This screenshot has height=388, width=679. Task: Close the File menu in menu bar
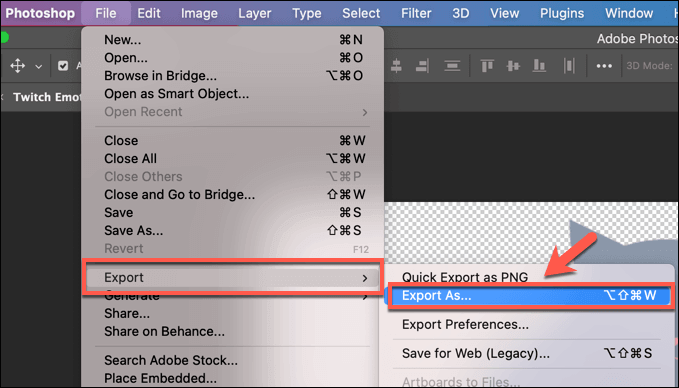click(x=106, y=13)
